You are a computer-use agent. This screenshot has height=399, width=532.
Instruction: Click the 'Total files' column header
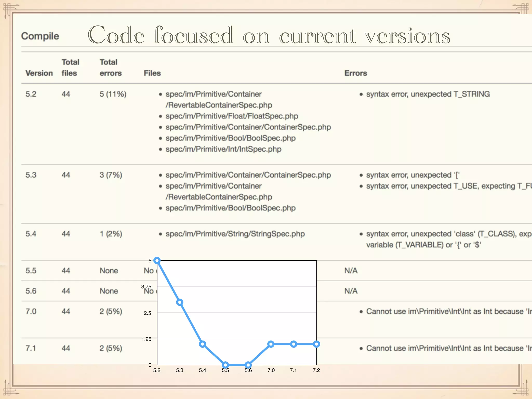(70, 68)
